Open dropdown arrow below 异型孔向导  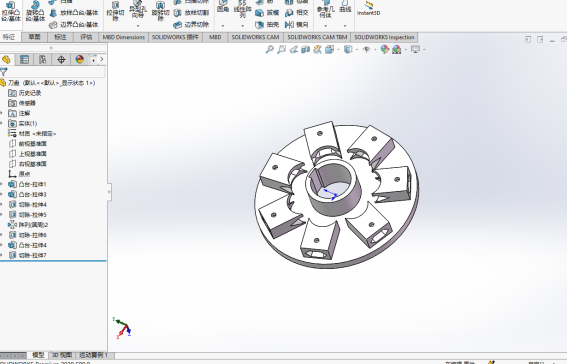[138, 26]
